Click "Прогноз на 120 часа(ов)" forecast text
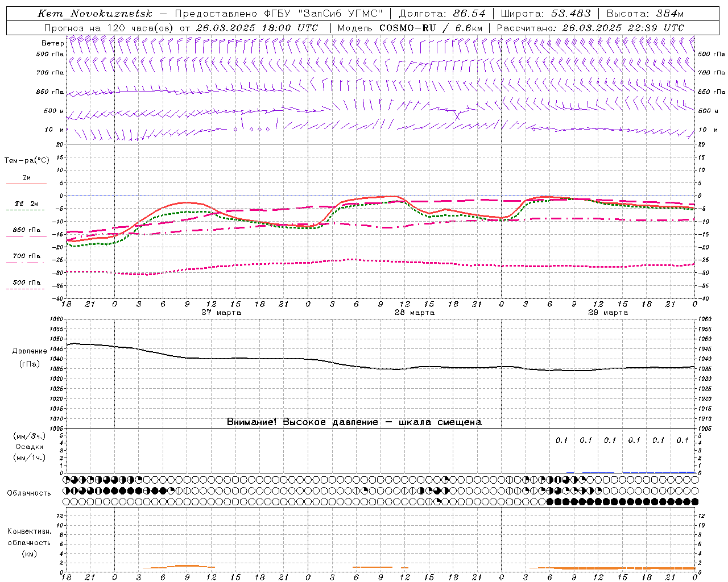728x582 pixels. [x=109, y=28]
